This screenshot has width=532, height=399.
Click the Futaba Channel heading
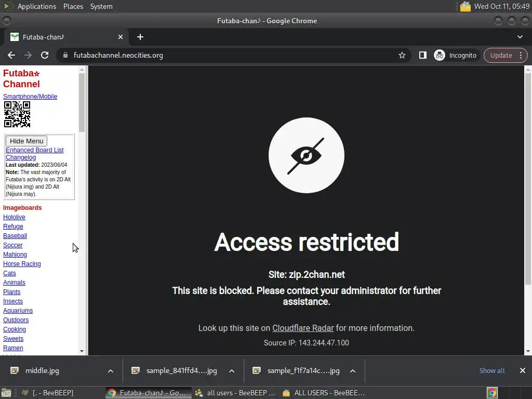(x=21, y=78)
